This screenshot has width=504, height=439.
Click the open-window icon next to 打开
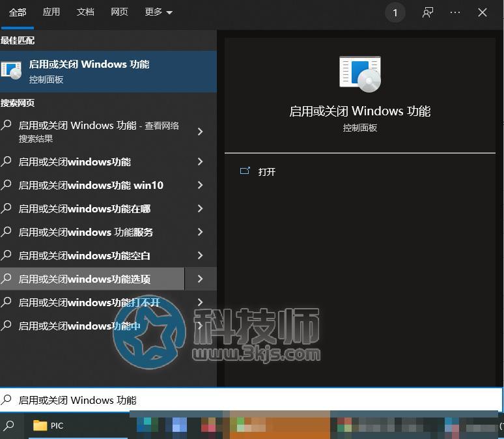(x=245, y=171)
